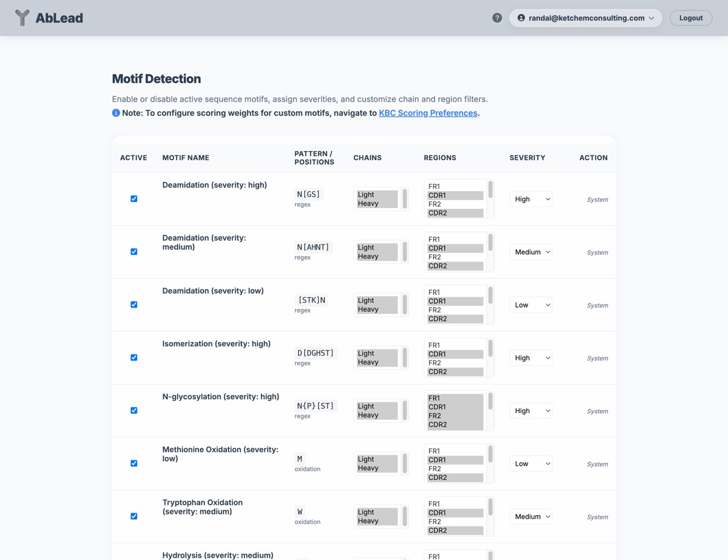Open severity dropdown for Tryptophan Oxidation row

tap(531, 516)
